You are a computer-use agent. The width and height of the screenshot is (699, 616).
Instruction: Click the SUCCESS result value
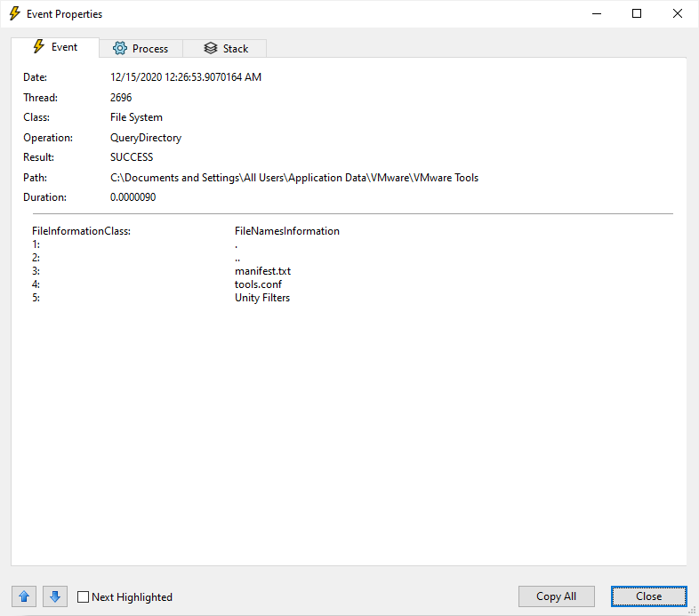[132, 157]
